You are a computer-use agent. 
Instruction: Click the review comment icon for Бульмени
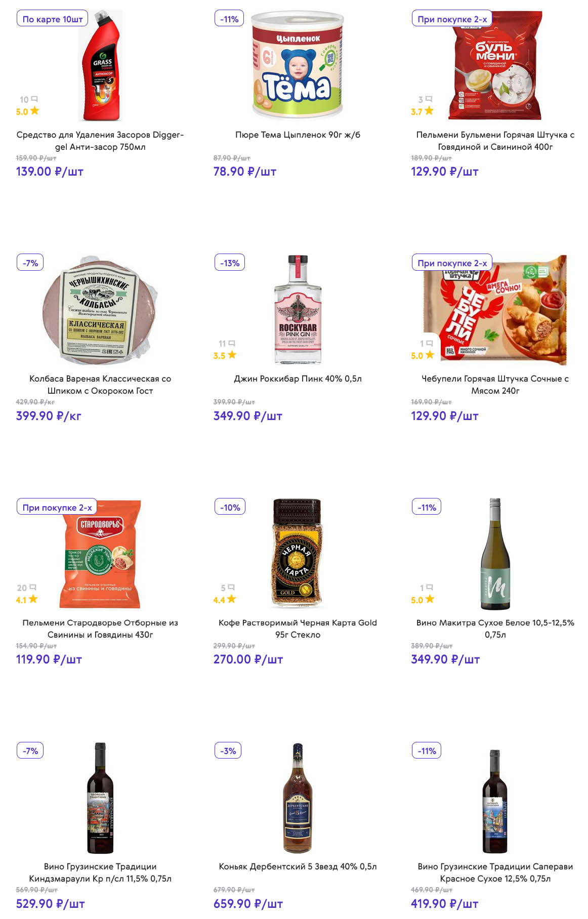pyautogui.click(x=429, y=99)
